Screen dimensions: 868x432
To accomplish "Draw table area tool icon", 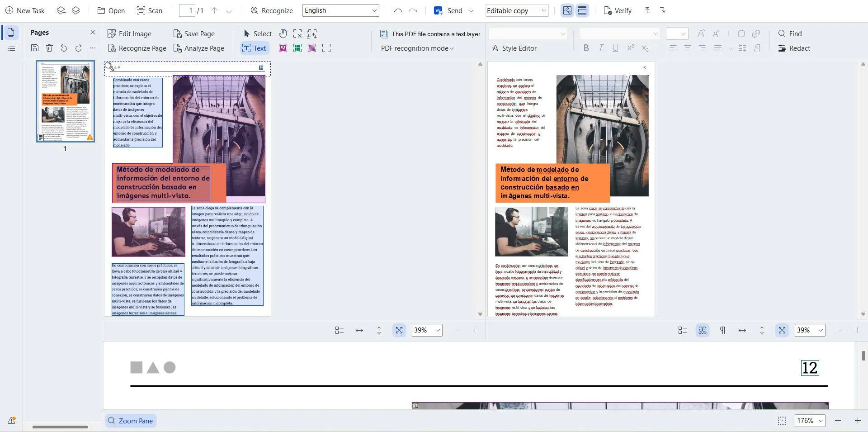I will coord(297,48).
